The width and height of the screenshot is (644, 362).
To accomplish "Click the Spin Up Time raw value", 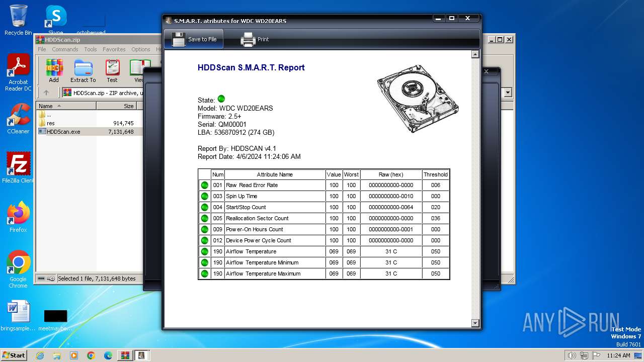I will click(391, 196).
